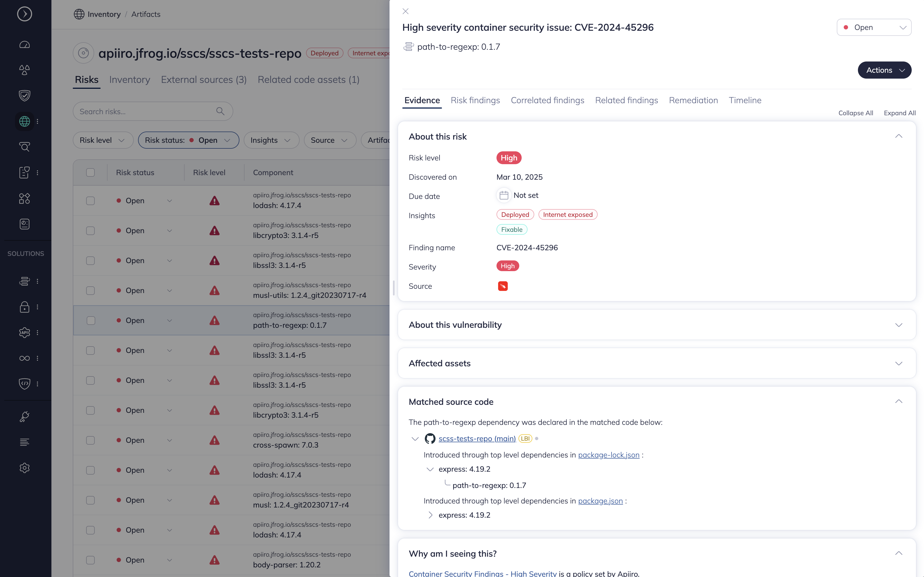Collapse the About this risk section
This screenshot has width=924, height=577.
coord(899,136)
